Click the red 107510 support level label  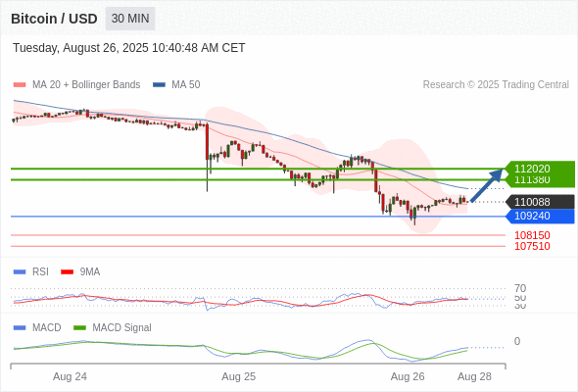coord(532,246)
